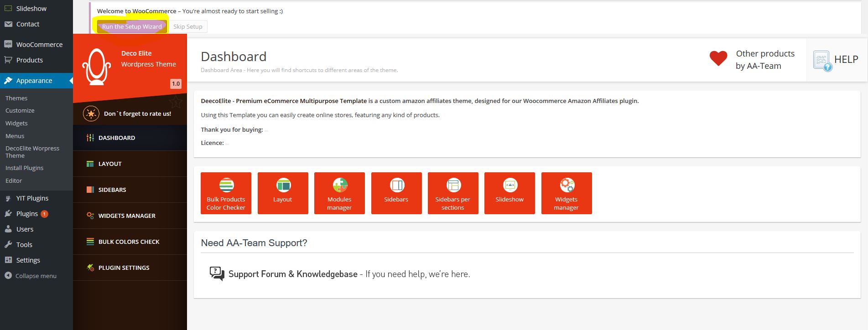
Task: Open the Sidebars shortcut tile
Action: (396, 193)
